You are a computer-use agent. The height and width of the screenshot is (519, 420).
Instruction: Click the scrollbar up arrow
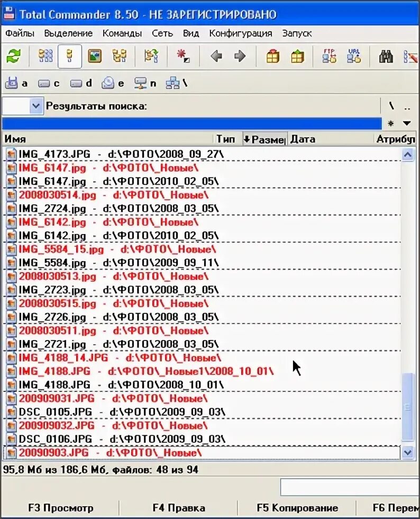pos(408,155)
